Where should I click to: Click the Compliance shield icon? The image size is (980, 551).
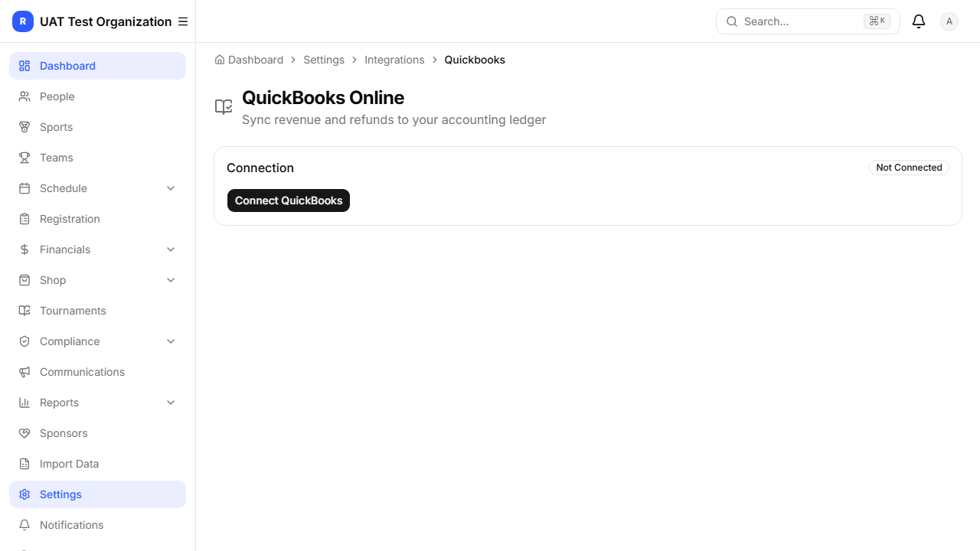pyautogui.click(x=24, y=341)
